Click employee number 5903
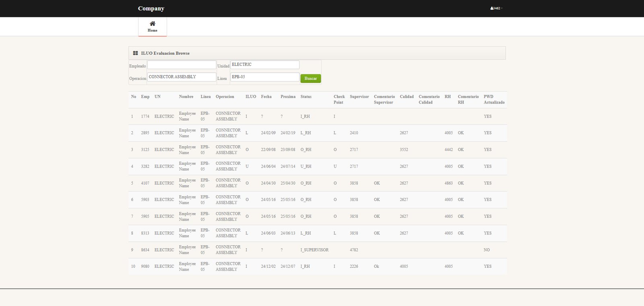Screen dimensions: 644x306 point(145,200)
